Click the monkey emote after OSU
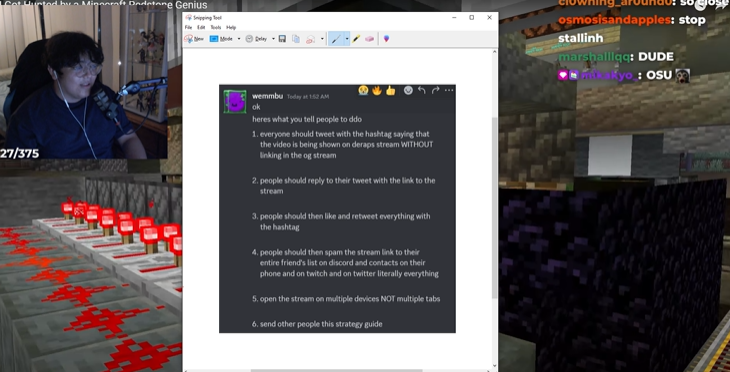This screenshot has height=372, width=730. click(683, 75)
